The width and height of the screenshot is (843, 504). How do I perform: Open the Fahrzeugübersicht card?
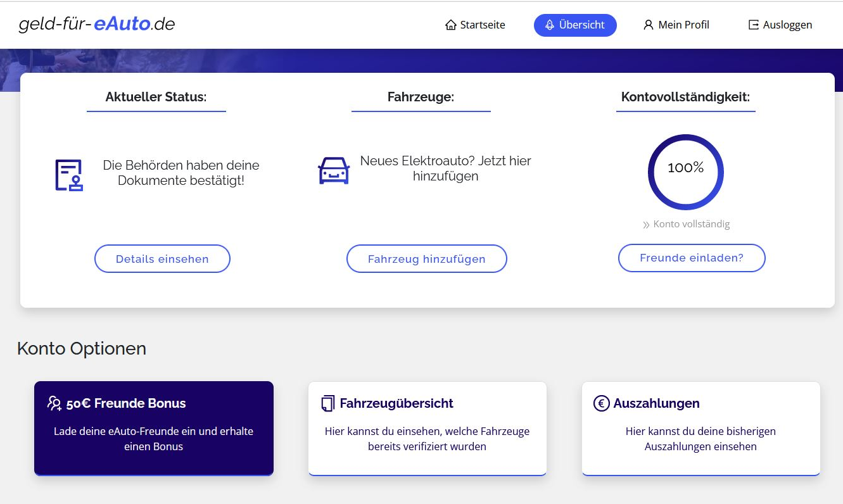428,429
